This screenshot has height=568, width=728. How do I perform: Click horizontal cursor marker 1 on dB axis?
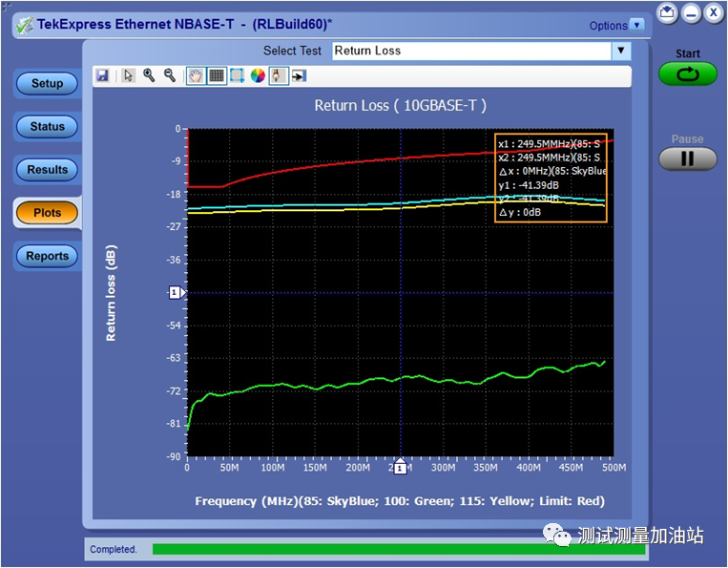tap(176, 292)
